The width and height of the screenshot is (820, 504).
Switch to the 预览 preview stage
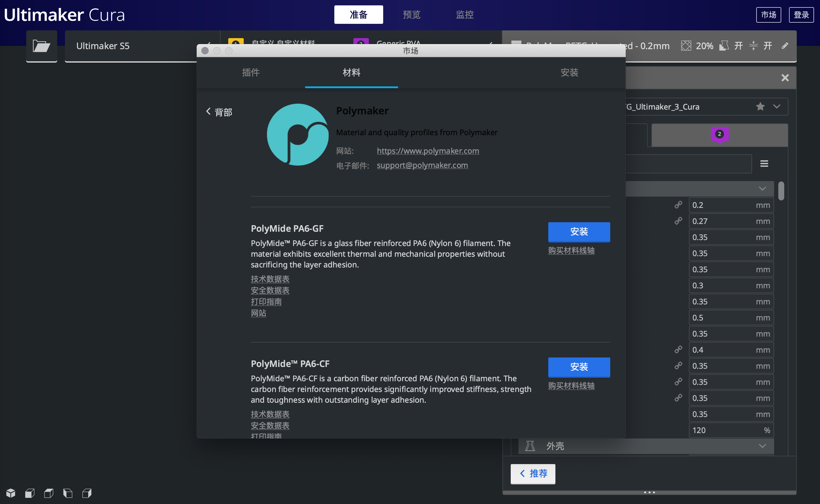411,14
